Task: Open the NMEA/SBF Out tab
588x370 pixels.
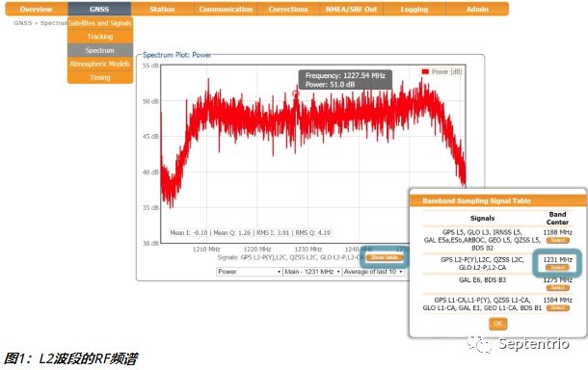Action: pyautogui.click(x=352, y=9)
